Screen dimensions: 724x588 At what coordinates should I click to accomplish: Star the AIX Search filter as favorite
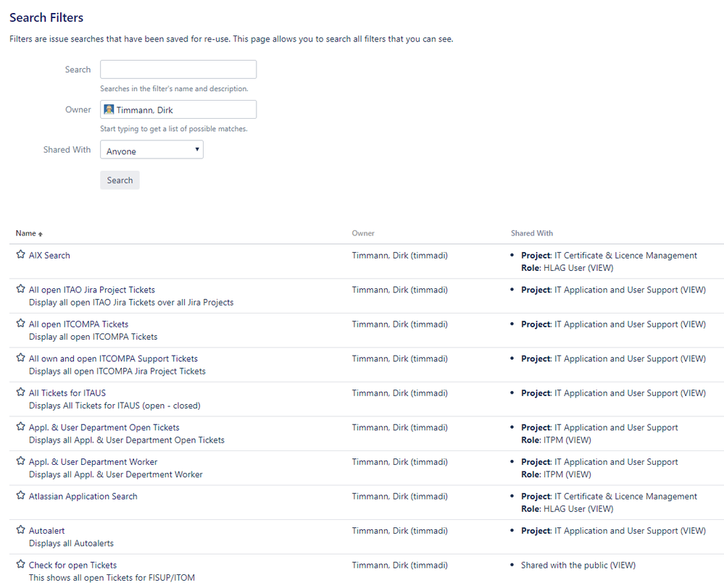[20, 255]
